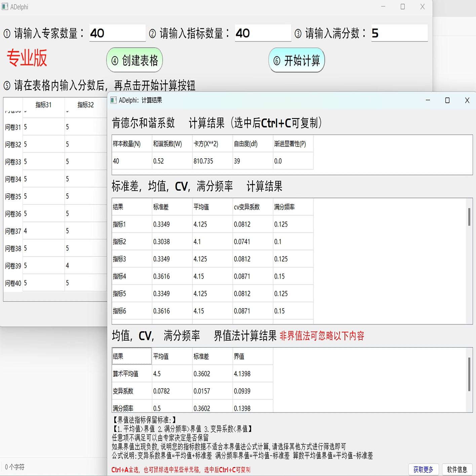Select the 指标32 cell in row 问卷35
476x476 pixels.
coord(86,196)
